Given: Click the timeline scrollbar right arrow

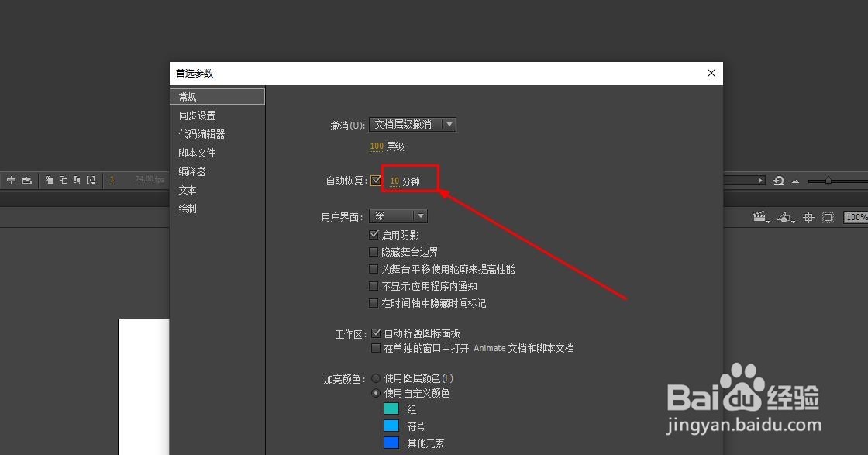Looking at the screenshot, I should pyautogui.click(x=760, y=181).
